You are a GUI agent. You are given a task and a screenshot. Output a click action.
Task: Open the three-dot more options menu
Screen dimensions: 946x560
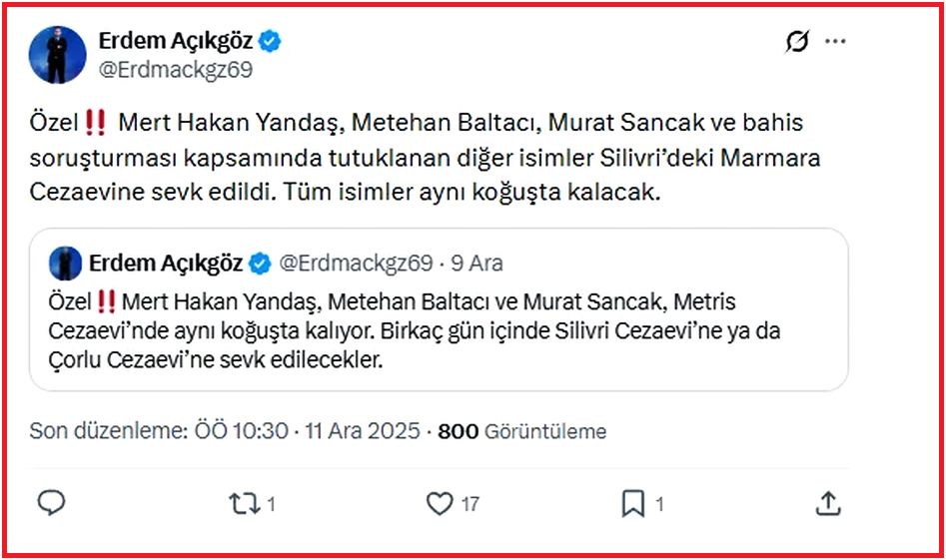(835, 42)
